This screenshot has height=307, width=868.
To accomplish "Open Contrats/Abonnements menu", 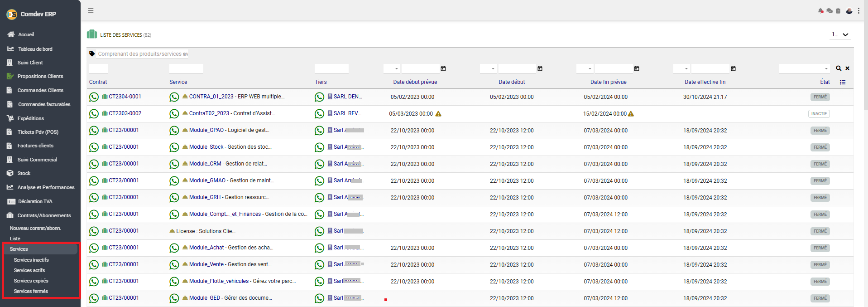I will [44, 215].
